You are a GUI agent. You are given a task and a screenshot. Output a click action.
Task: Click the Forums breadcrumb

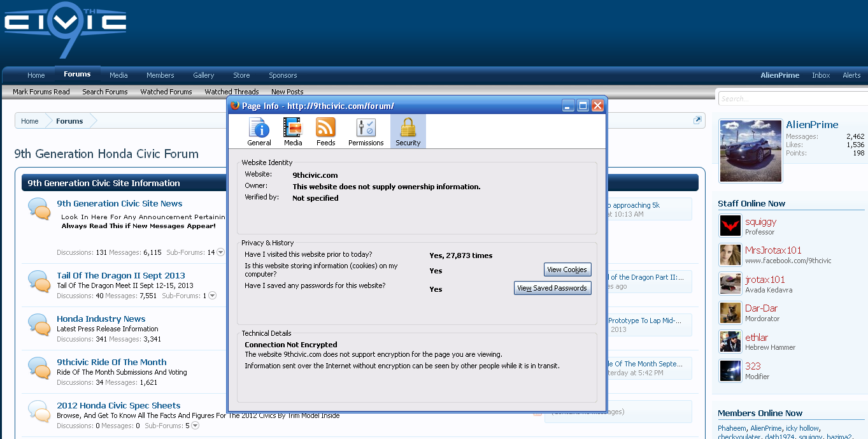[x=69, y=121]
